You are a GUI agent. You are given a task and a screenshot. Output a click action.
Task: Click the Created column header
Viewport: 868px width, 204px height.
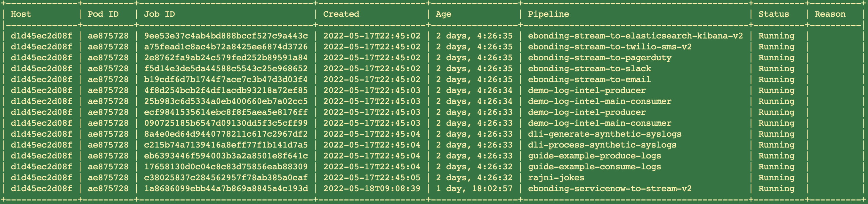pyautogui.click(x=341, y=14)
